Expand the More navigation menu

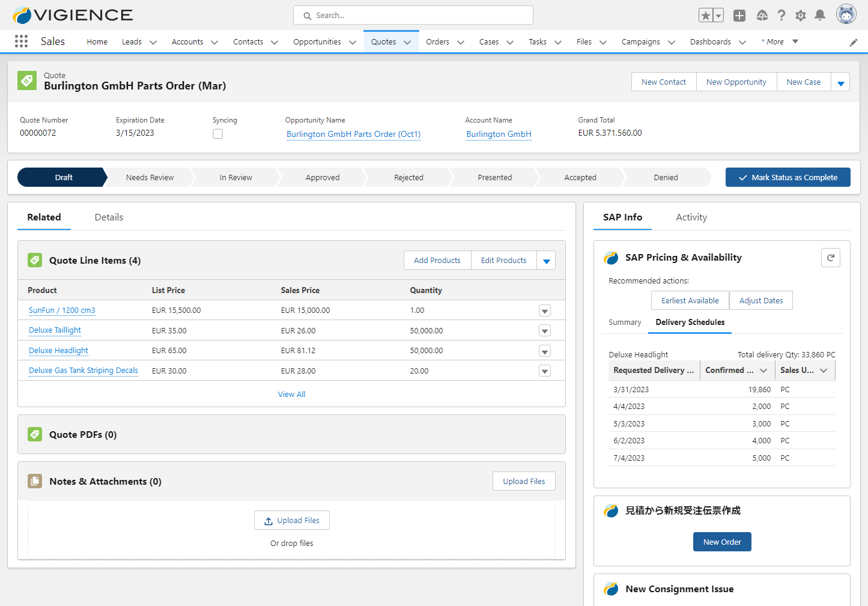tap(780, 41)
